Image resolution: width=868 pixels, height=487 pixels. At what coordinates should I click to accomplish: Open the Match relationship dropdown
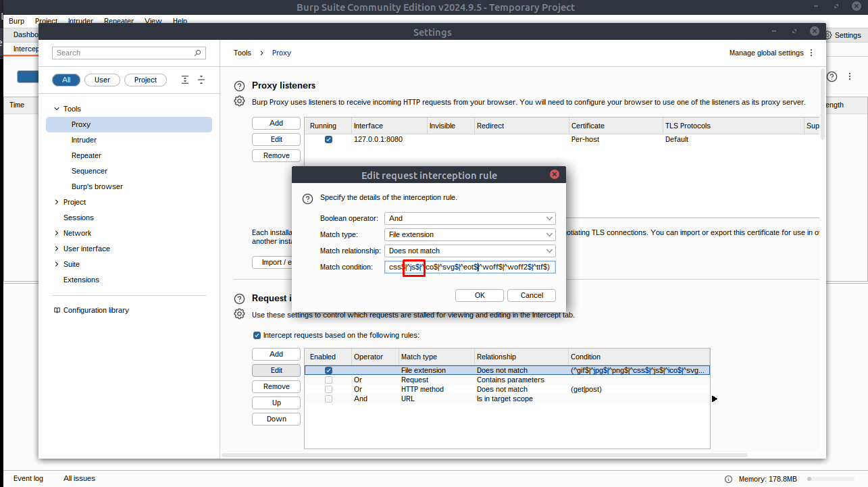point(469,251)
